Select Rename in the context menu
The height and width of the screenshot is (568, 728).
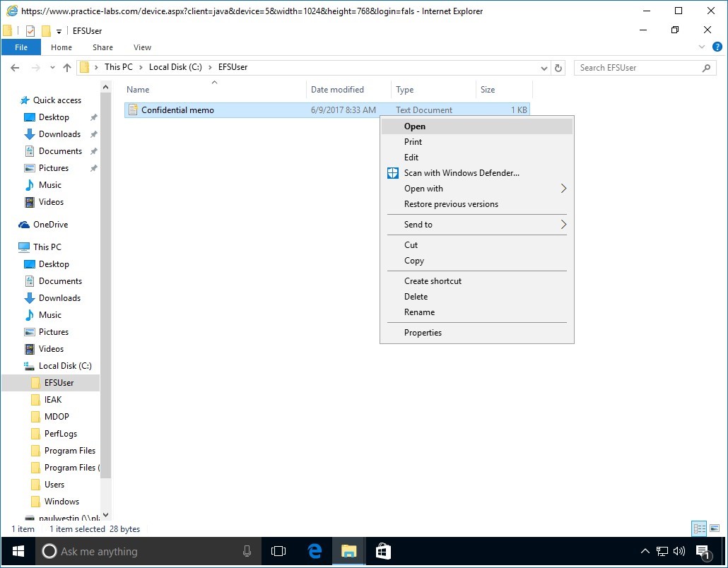click(x=419, y=312)
